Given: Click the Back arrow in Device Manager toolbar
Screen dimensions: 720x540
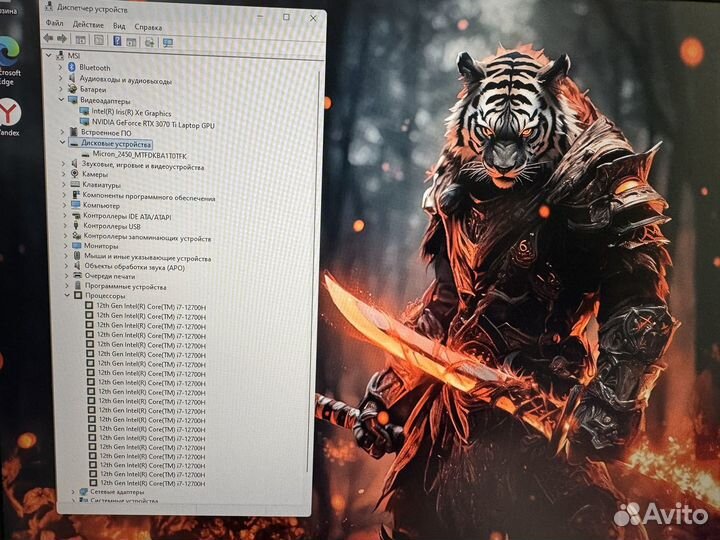Looking at the screenshot, I should click(x=48, y=39).
